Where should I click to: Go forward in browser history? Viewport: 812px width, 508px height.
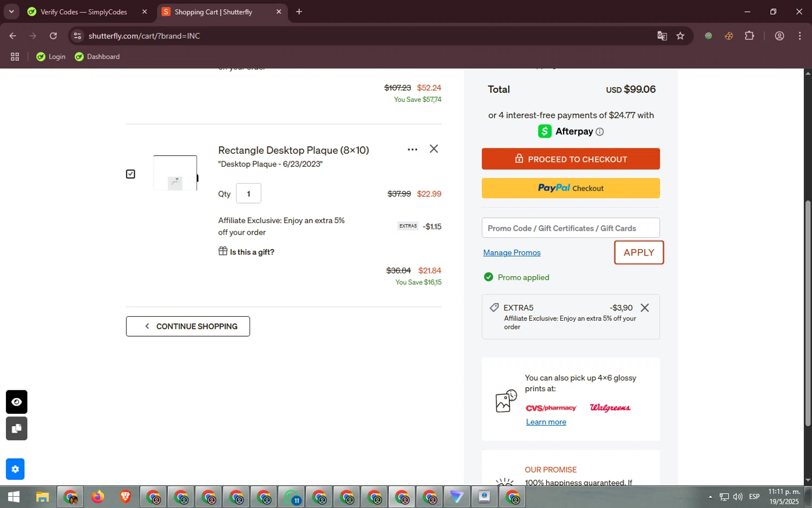[33, 36]
